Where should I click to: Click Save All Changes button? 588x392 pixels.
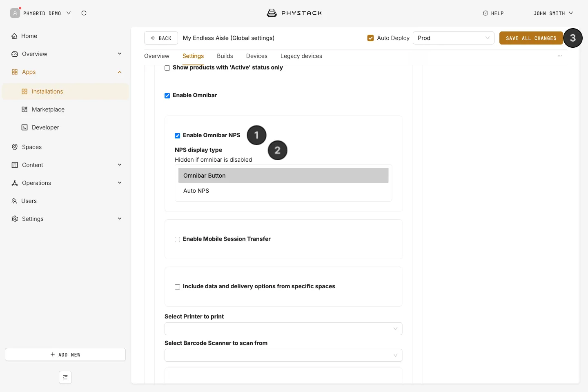[531, 38]
